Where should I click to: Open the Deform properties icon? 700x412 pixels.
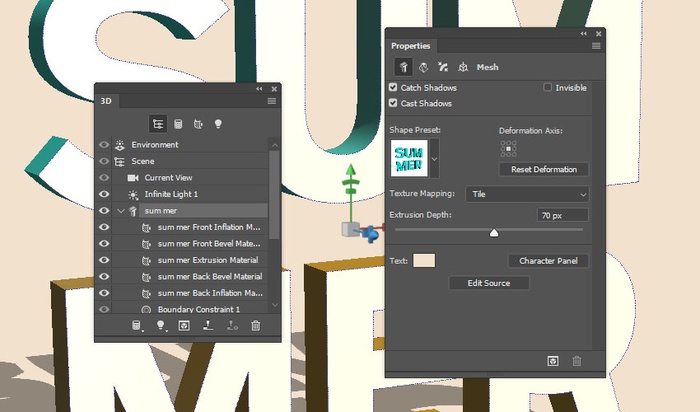(x=423, y=67)
